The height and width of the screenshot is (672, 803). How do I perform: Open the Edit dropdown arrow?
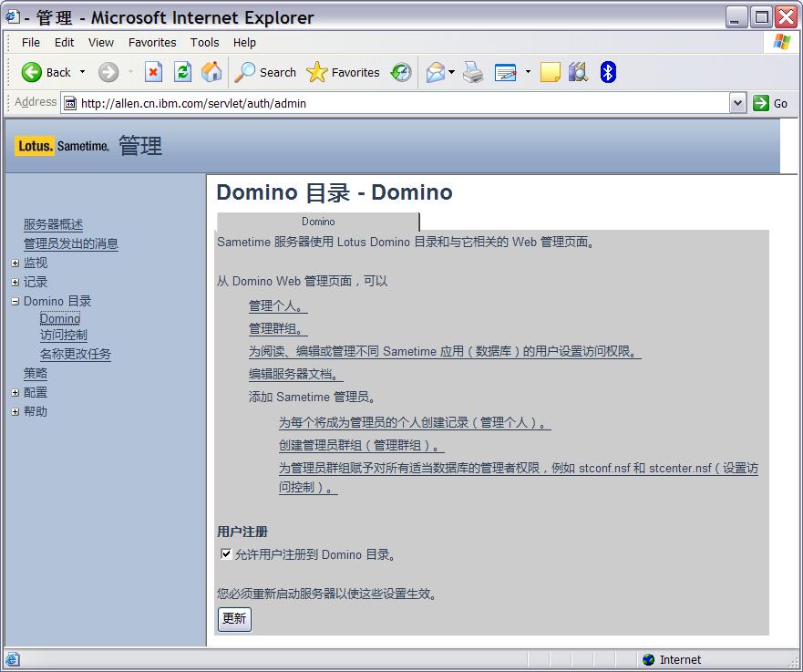point(528,72)
